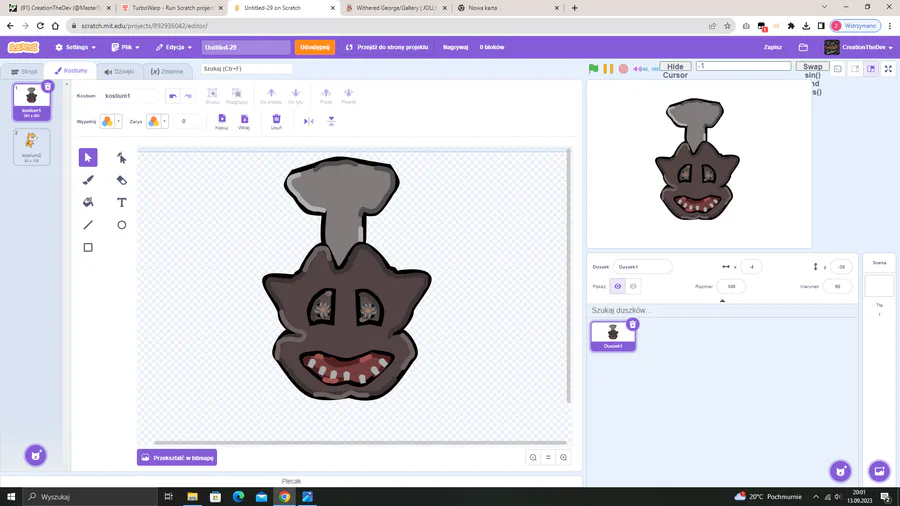Select the Circle tool
Image resolution: width=900 pixels, height=506 pixels.
coord(122,225)
